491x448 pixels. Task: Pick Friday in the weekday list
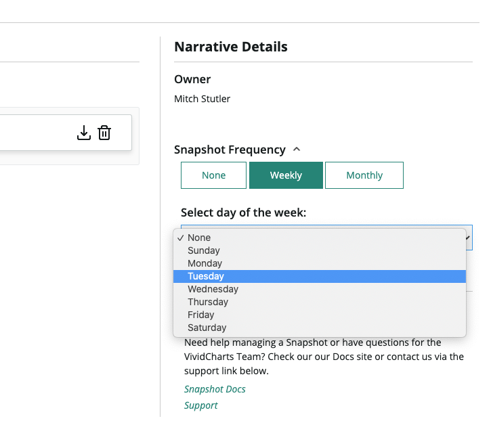coord(320,315)
